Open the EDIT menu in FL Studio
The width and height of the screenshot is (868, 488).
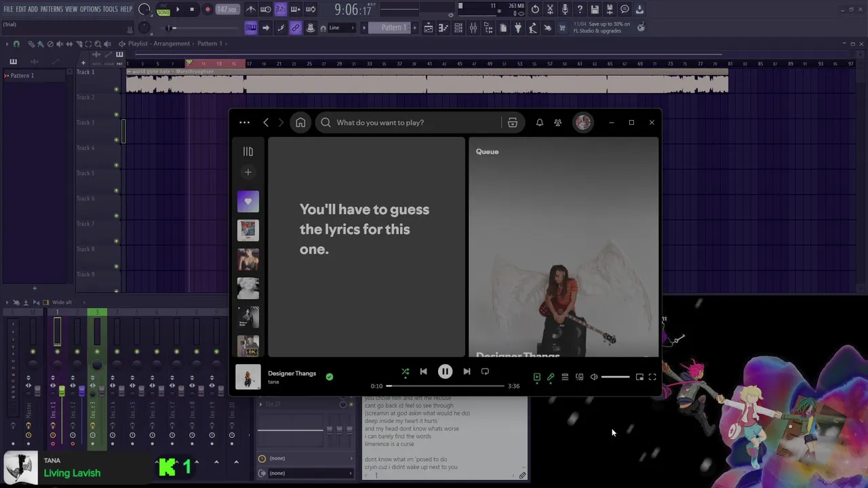click(x=21, y=9)
